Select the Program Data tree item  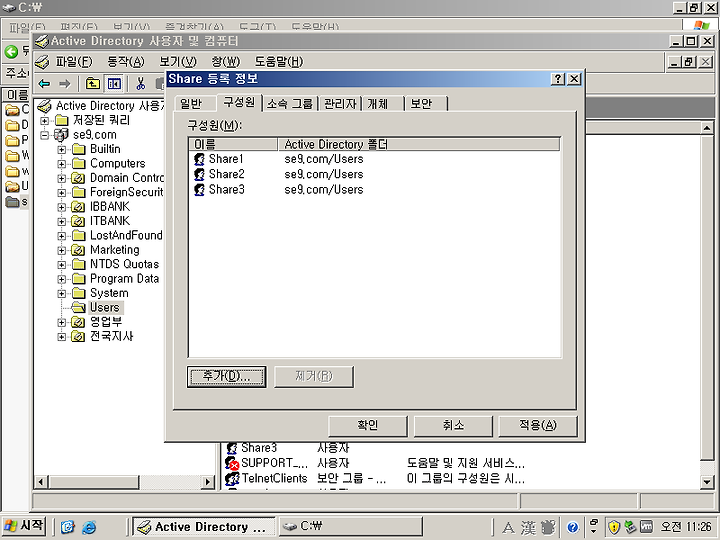click(x=124, y=279)
